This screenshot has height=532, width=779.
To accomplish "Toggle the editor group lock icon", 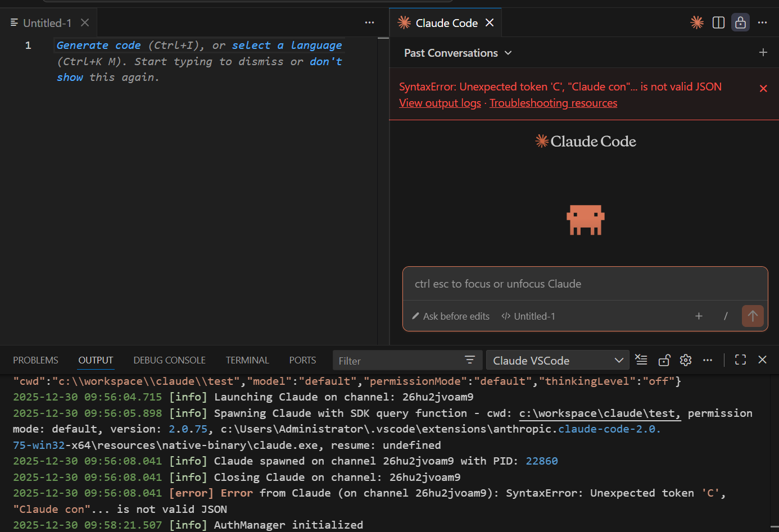I will click(x=740, y=22).
